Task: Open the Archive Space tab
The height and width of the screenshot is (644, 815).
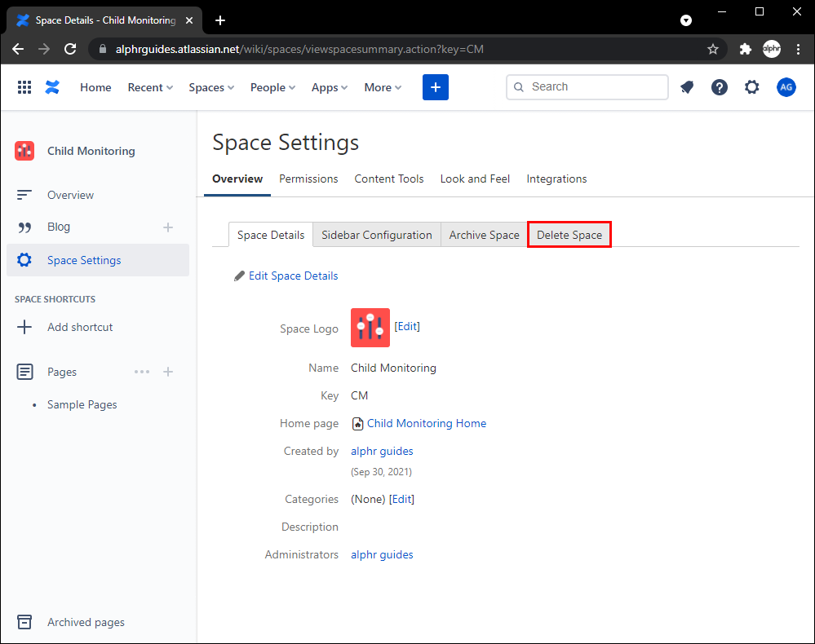Action: pos(484,235)
